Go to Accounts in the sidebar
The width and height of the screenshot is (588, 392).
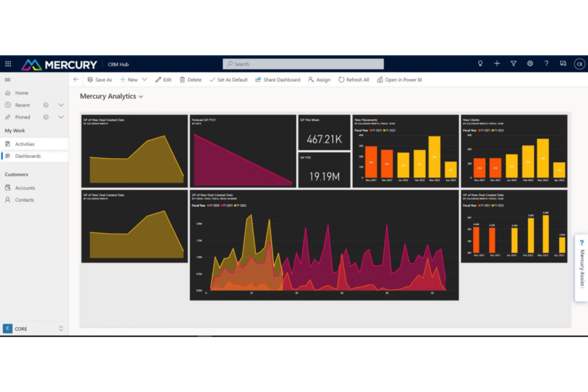pyautogui.click(x=25, y=188)
